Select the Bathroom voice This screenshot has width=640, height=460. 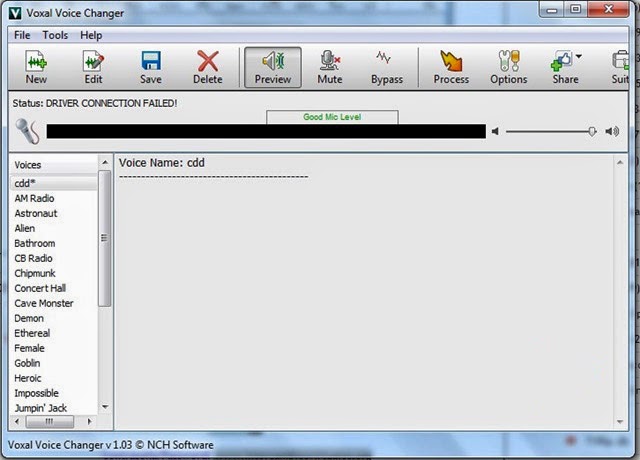point(54,243)
